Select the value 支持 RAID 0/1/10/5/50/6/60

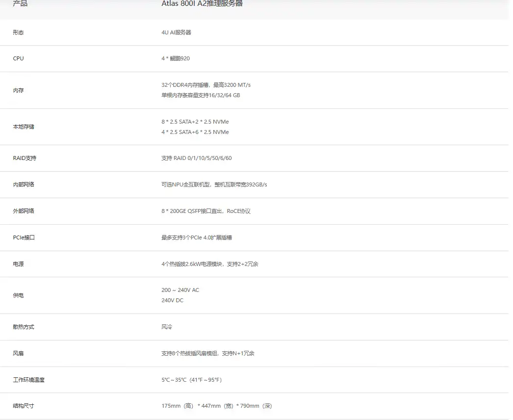[x=196, y=158]
